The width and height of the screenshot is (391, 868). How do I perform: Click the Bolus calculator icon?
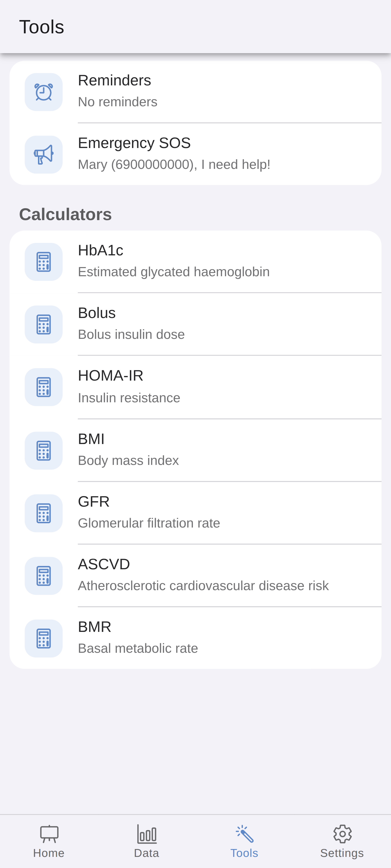[43, 324]
